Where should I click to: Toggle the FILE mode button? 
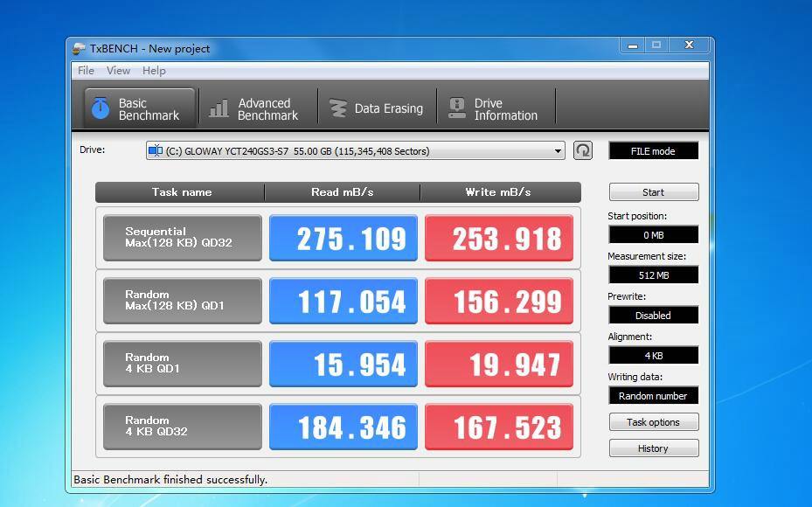tap(653, 150)
